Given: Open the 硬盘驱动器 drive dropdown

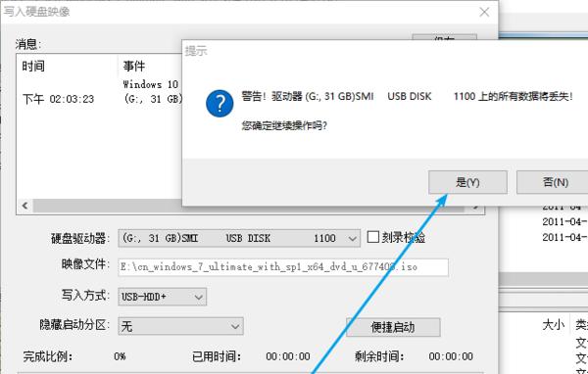Looking at the screenshot, I should pyautogui.click(x=239, y=238).
